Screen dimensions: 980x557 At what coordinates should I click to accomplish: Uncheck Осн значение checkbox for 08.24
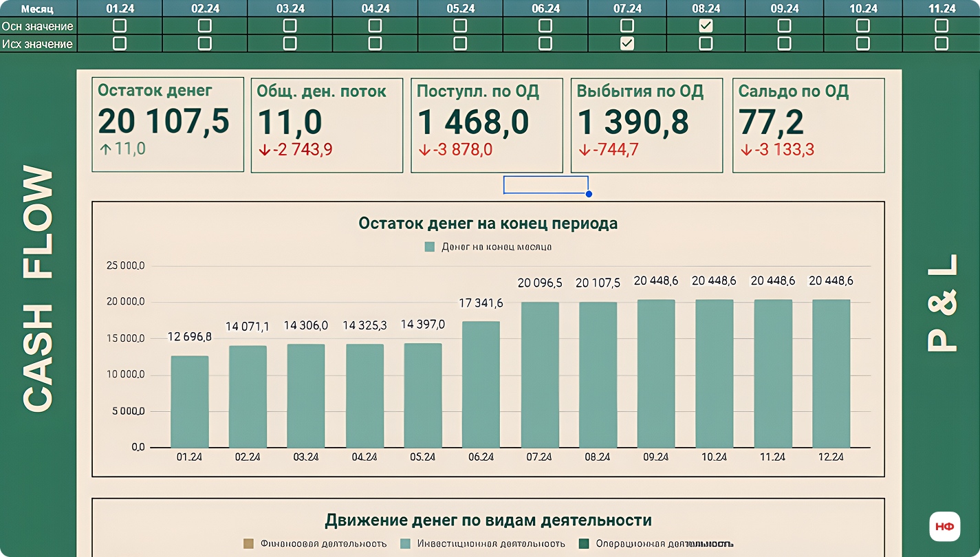pos(706,25)
